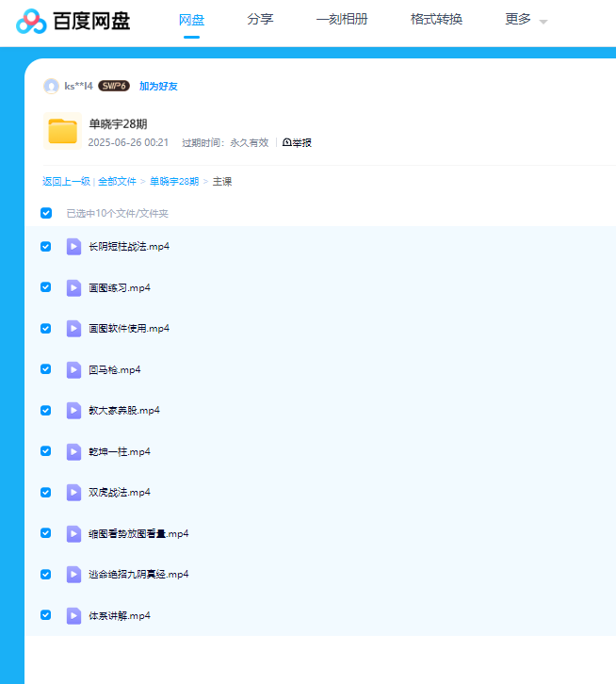Click 已选中10个文件/文件夹 text

pyautogui.click(x=118, y=213)
